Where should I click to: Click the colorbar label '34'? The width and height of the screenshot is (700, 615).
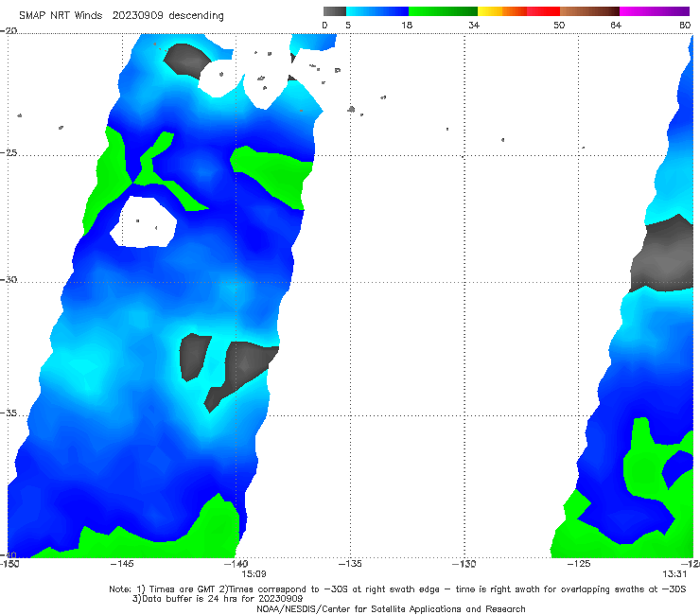pyautogui.click(x=474, y=25)
